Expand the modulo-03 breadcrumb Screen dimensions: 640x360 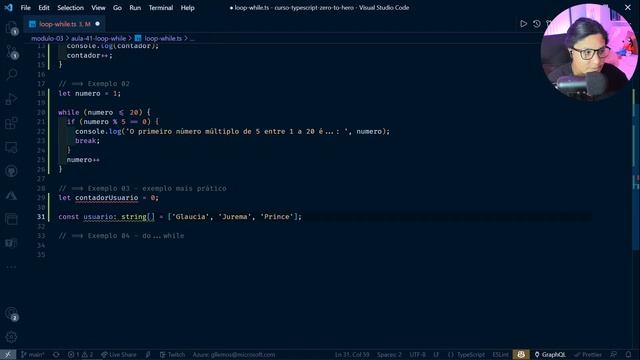pyautogui.click(x=47, y=38)
